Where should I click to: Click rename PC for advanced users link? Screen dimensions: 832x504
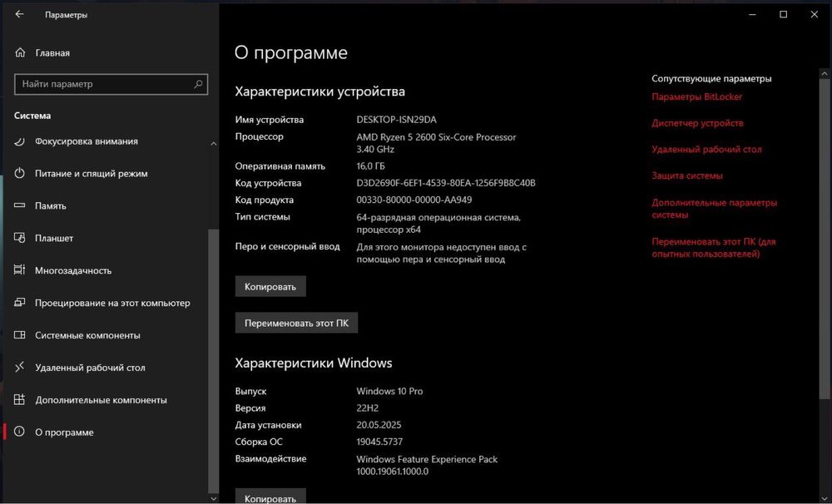714,248
